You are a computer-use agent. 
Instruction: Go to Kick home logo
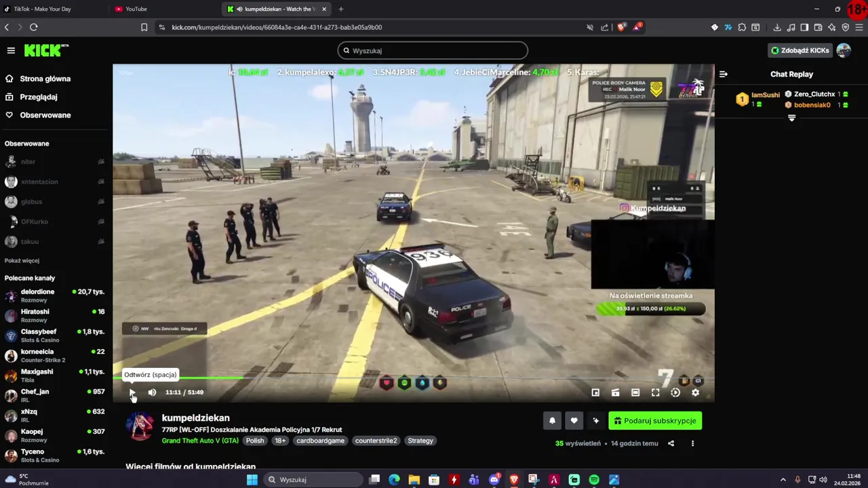[x=46, y=51]
